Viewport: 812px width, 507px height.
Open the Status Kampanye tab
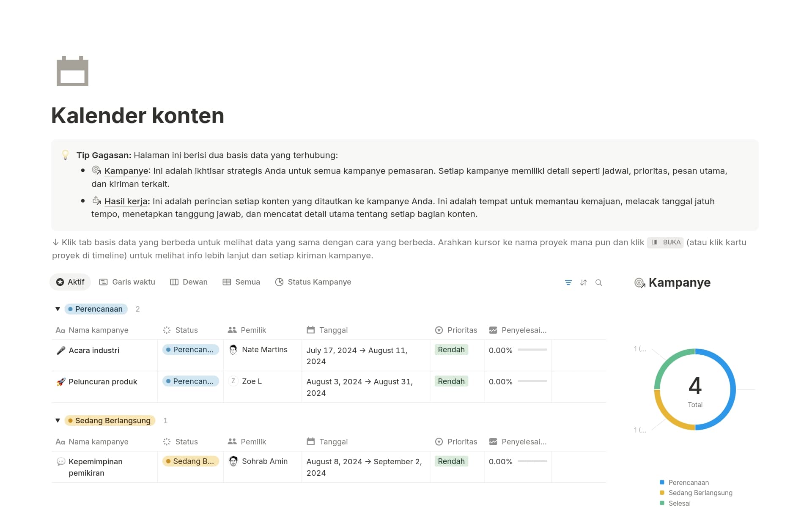click(x=313, y=282)
